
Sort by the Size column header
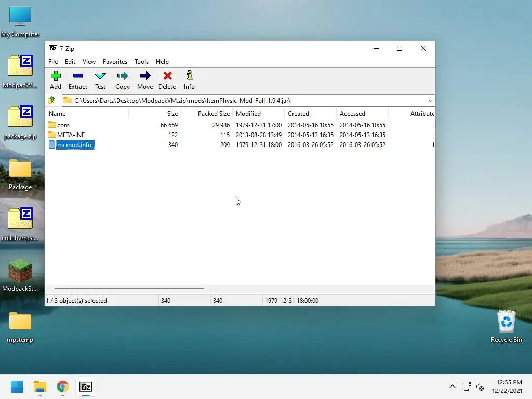tap(155, 114)
